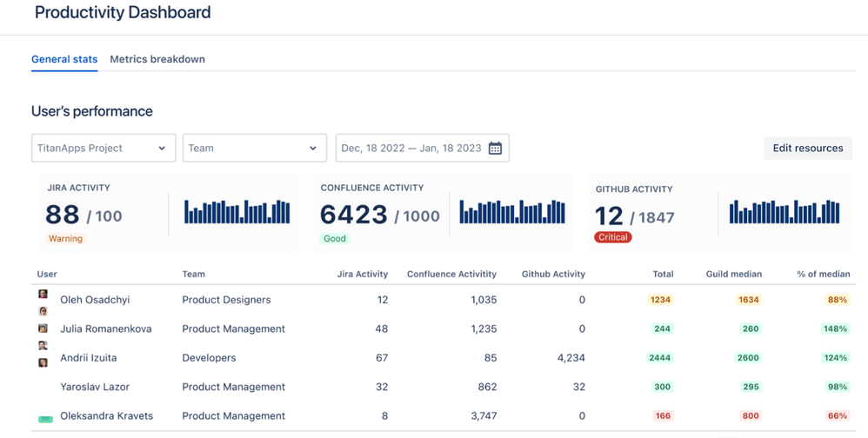
Task: Open the date range picker field
Action: (411, 149)
